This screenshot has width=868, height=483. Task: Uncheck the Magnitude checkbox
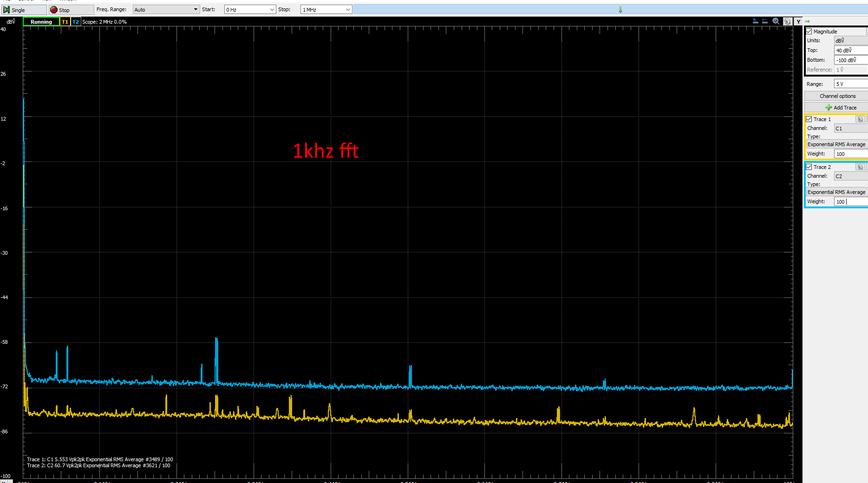pyautogui.click(x=809, y=32)
